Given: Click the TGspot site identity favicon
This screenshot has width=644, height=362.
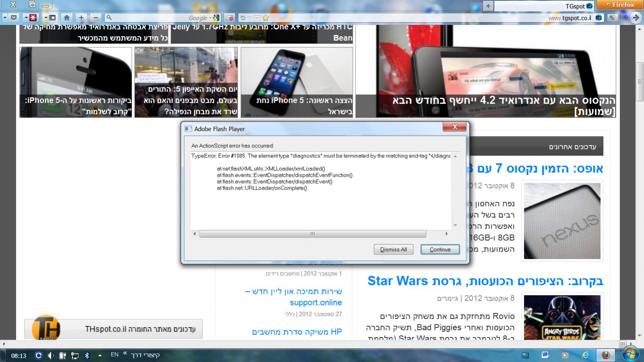Looking at the screenshot, I should point(599,18).
